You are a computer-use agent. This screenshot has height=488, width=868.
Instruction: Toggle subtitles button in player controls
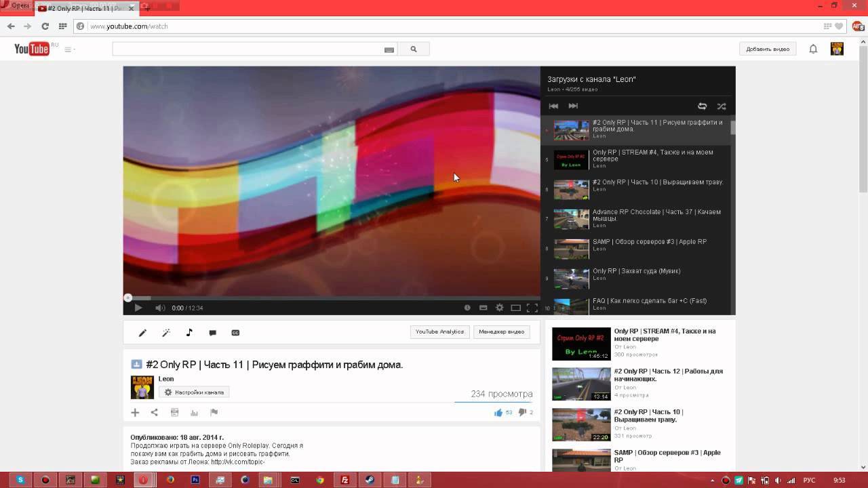tap(483, 308)
